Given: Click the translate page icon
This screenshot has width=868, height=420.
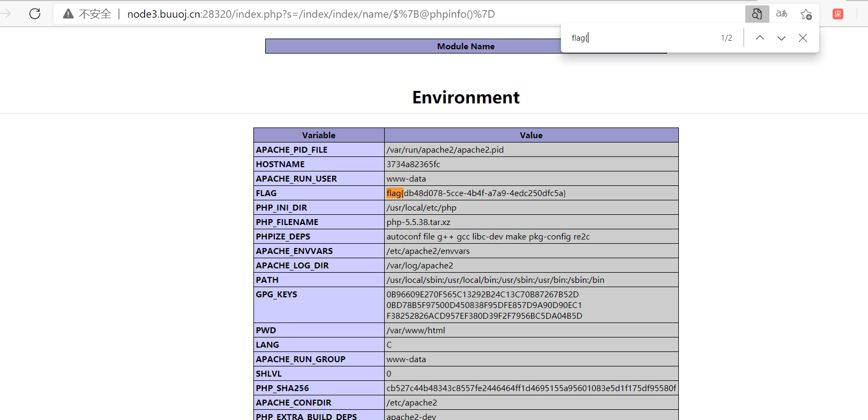Looking at the screenshot, I should (782, 14).
